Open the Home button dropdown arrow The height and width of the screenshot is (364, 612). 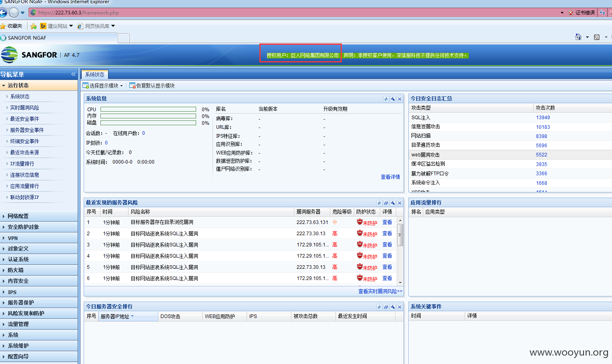pyautogui.click(x=587, y=37)
